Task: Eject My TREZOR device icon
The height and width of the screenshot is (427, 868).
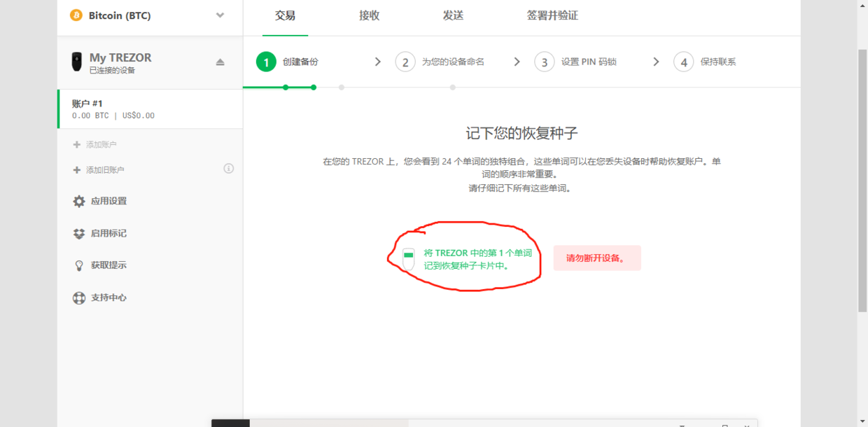Action: tap(220, 62)
